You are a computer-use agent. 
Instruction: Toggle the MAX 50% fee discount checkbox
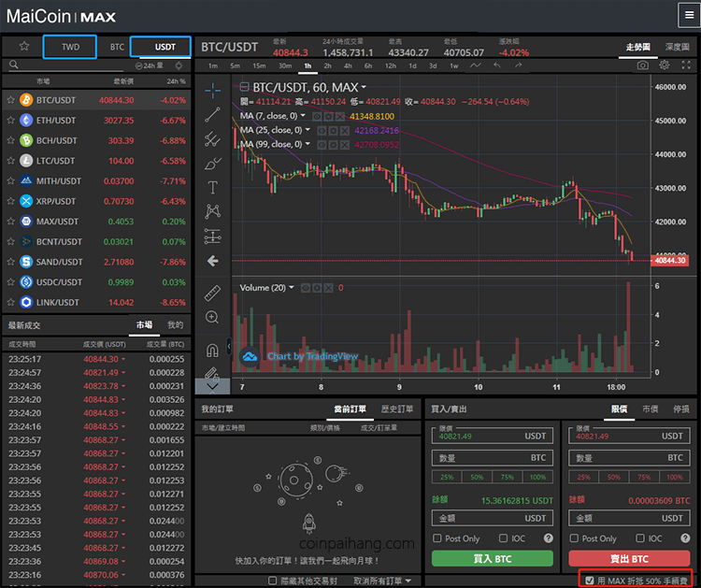[590, 581]
